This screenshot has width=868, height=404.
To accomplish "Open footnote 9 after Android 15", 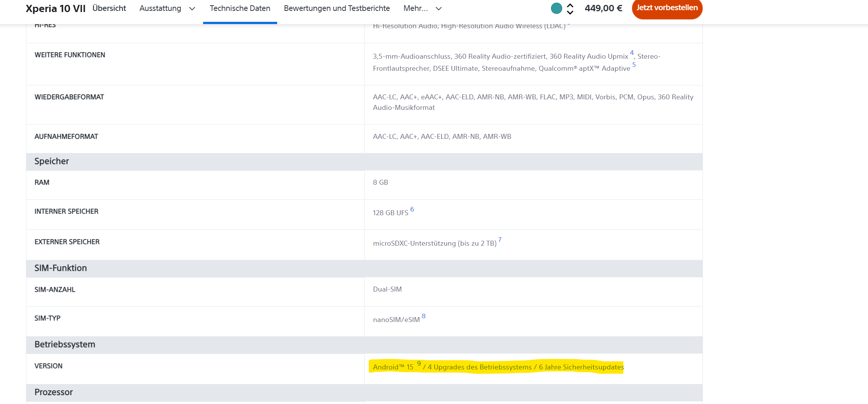I will coord(419,363).
